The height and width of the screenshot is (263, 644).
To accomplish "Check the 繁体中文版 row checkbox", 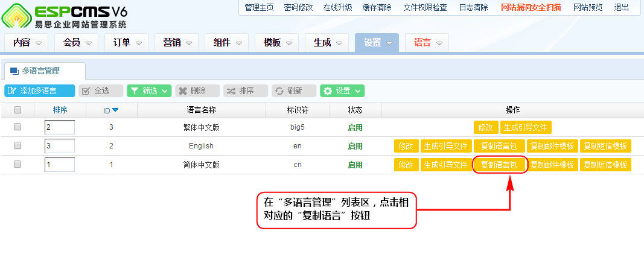I will point(18,127).
